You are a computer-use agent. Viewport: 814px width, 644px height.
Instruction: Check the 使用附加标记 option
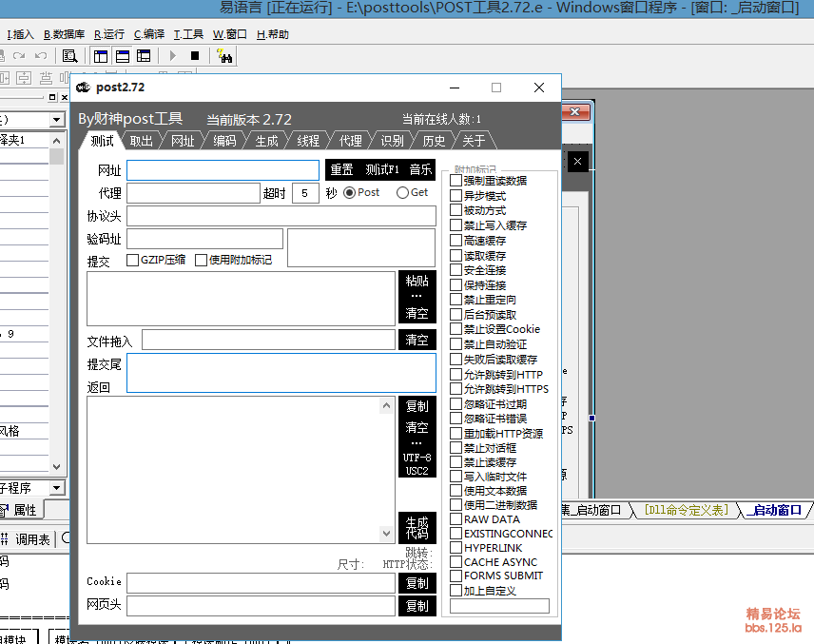[x=201, y=260]
